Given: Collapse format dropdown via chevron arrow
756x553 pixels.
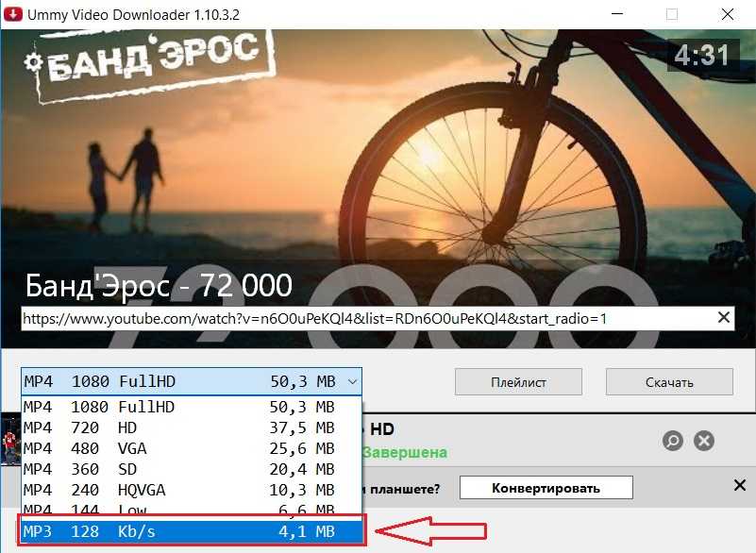Looking at the screenshot, I should pyautogui.click(x=352, y=382).
